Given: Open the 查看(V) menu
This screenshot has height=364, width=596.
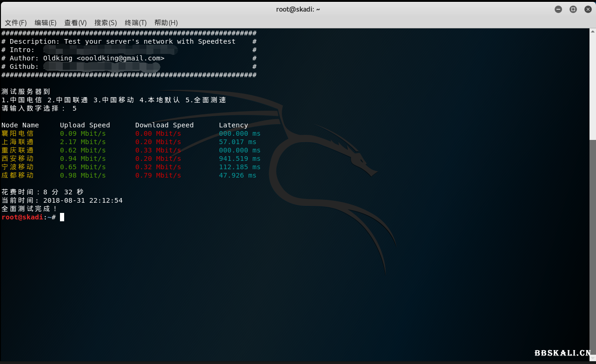Looking at the screenshot, I should click(75, 23).
